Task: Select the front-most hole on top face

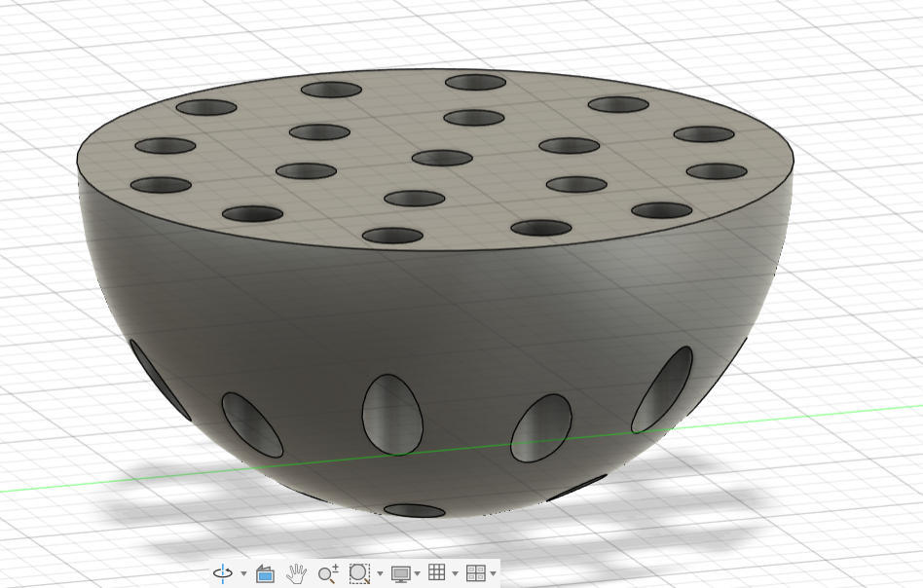Action: [x=392, y=235]
